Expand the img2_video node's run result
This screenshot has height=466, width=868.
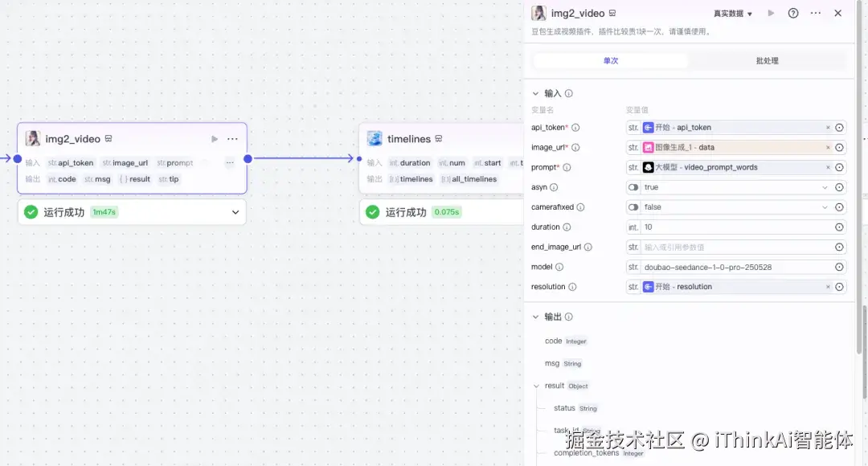tap(235, 212)
